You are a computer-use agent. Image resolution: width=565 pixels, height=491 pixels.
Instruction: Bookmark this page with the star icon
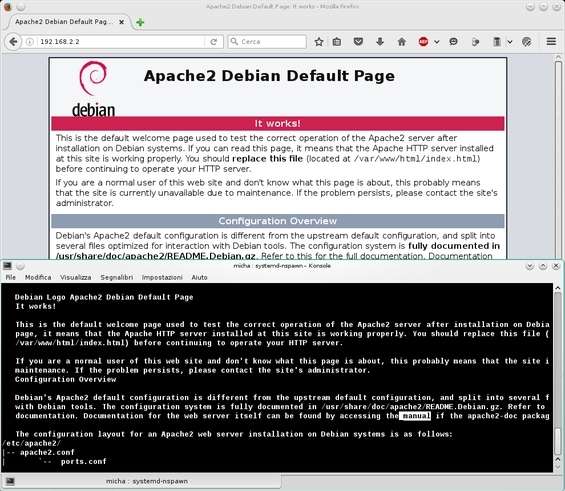point(319,42)
